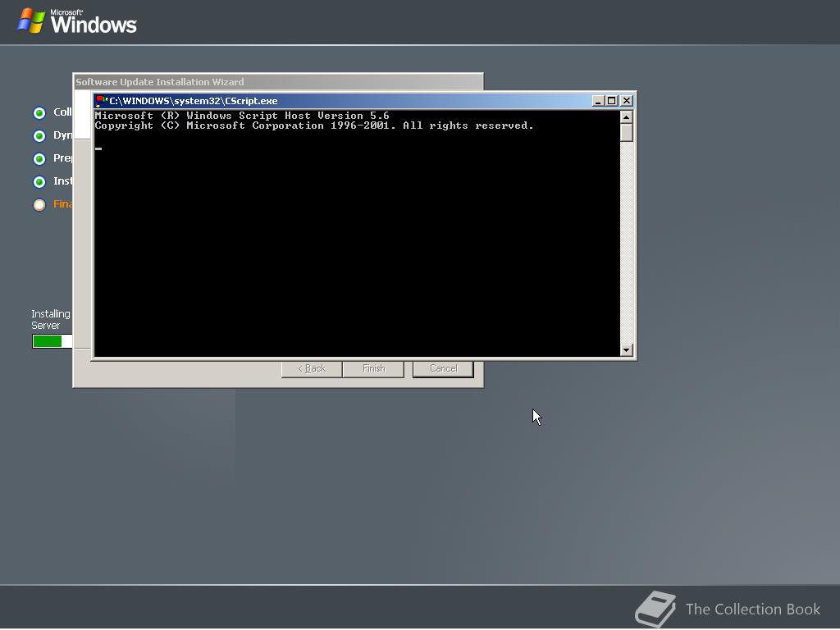
Task: Click the console vertical scrollbar thumb
Action: pos(626,133)
